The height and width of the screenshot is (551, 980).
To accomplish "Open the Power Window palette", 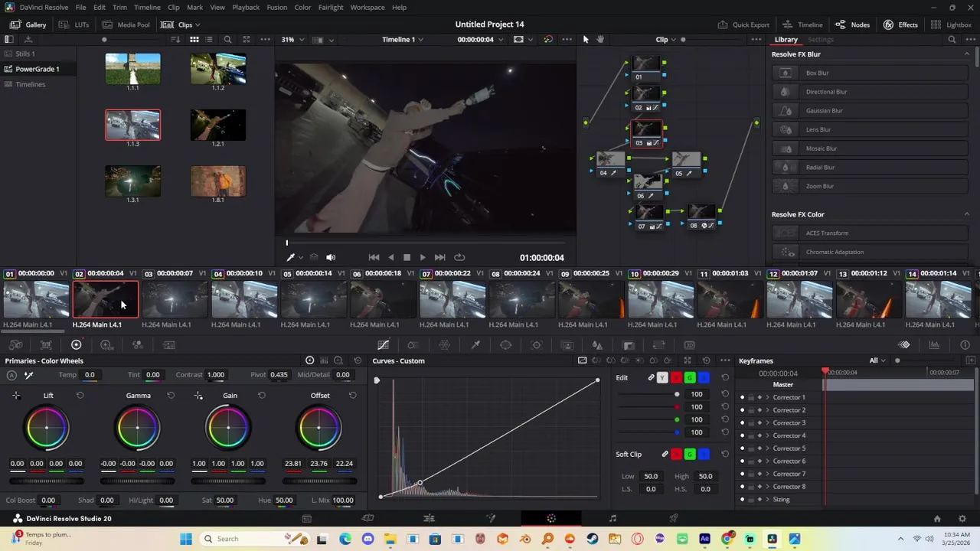I will point(506,345).
